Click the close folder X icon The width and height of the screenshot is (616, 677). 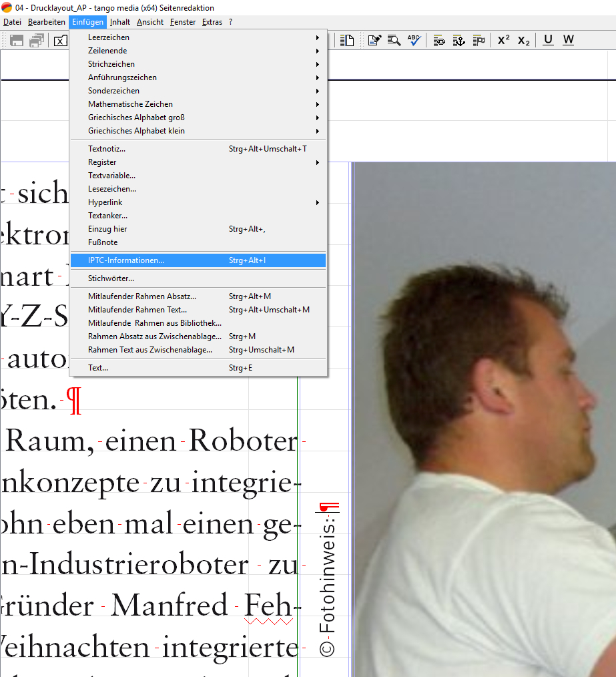pos(60,40)
